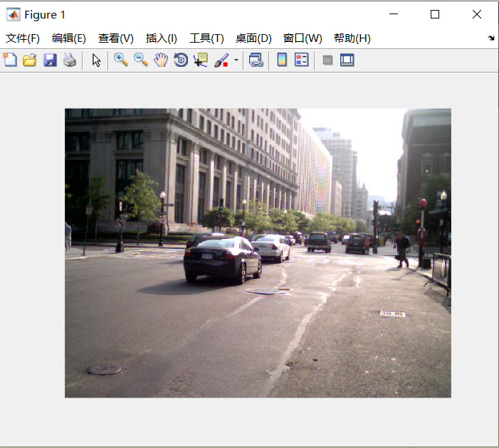499x448 pixels.
Task: Click the Link Plot icon
Action: [x=256, y=60]
